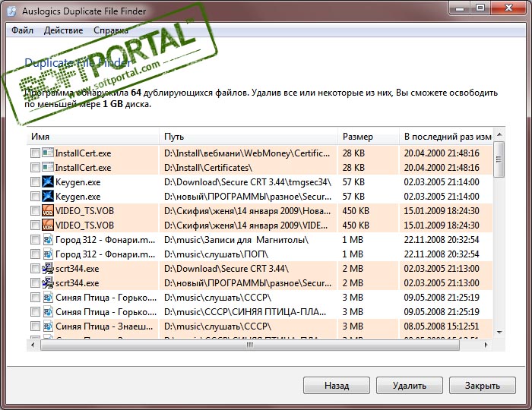Check scrt344.exe in D:\Download\Secure CRT 3.44\
This screenshot has width=532, height=410.
(35, 268)
